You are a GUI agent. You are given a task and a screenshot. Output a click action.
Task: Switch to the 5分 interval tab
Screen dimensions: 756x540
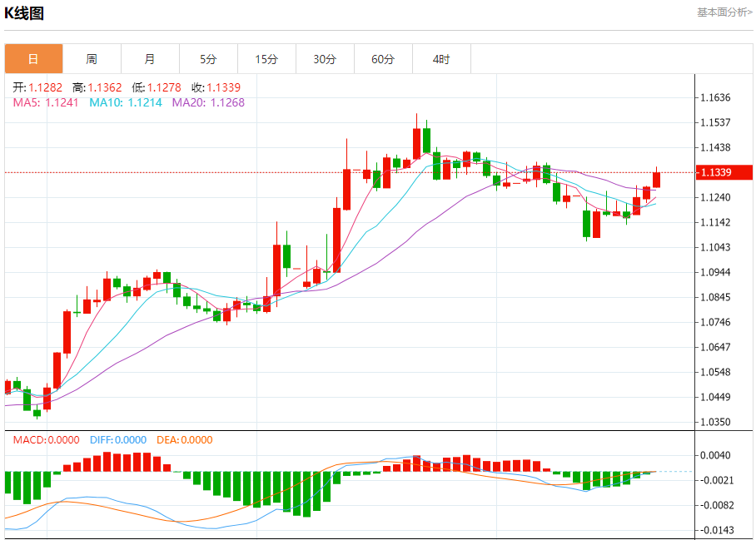point(208,59)
